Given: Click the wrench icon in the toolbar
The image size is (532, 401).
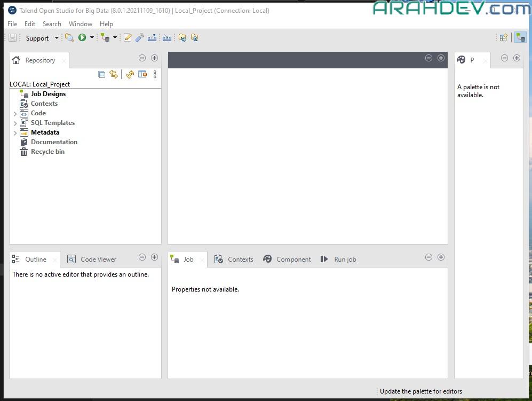Looking at the screenshot, I should coord(140,37).
